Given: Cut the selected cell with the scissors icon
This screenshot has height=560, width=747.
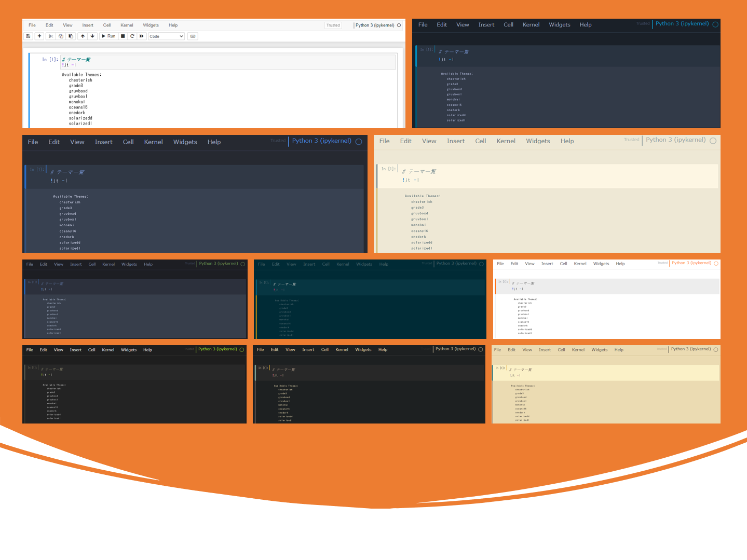Looking at the screenshot, I should (x=50, y=36).
